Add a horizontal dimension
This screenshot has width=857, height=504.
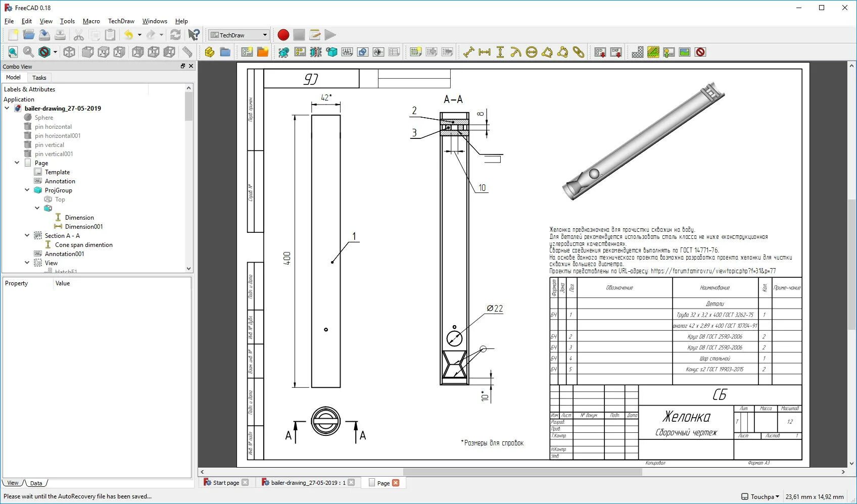pyautogui.click(x=485, y=52)
